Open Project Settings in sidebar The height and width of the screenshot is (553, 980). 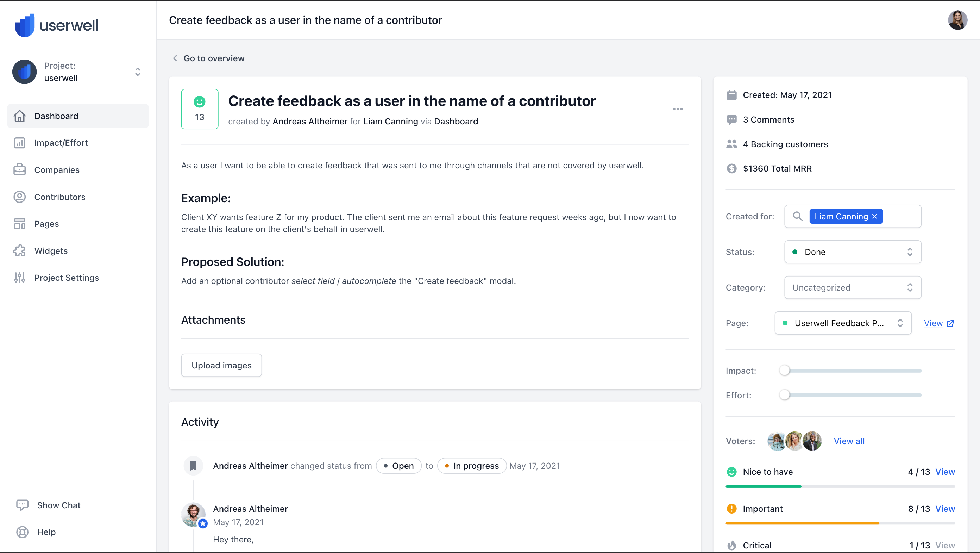click(67, 278)
